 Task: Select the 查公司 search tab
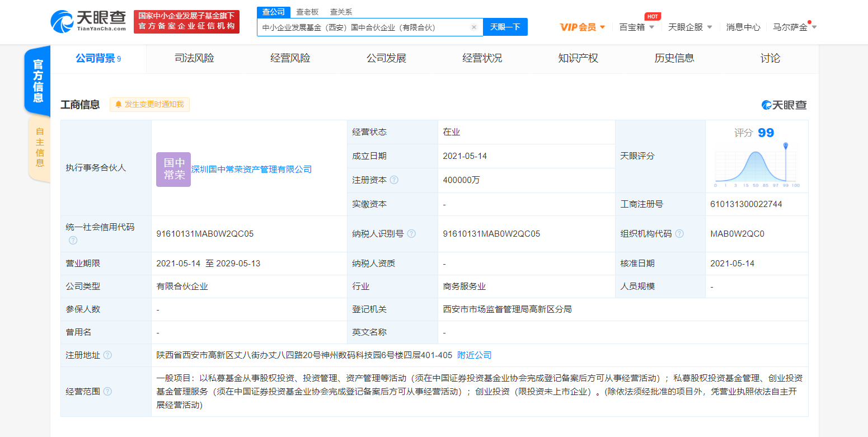click(x=274, y=12)
